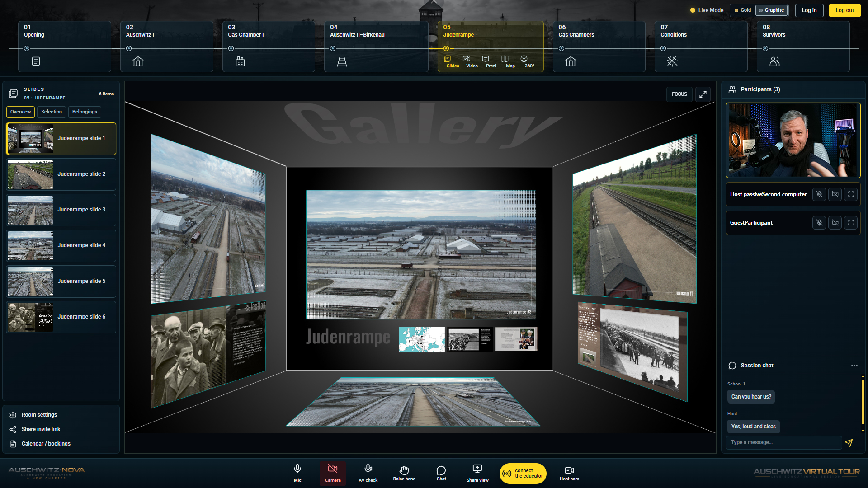Raise hand in the bottom toolbar
Image resolution: width=868 pixels, height=488 pixels.
point(404,473)
